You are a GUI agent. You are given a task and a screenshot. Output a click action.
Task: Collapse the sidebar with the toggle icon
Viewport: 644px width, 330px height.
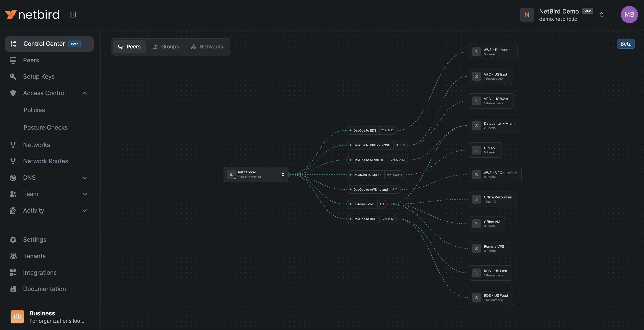tap(73, 14)
